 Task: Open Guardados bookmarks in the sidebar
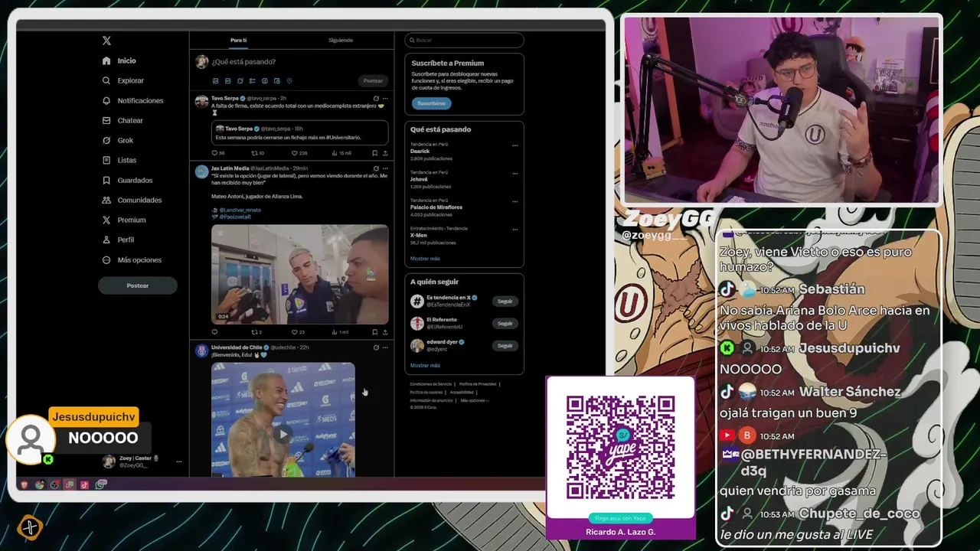click(127, 180)
